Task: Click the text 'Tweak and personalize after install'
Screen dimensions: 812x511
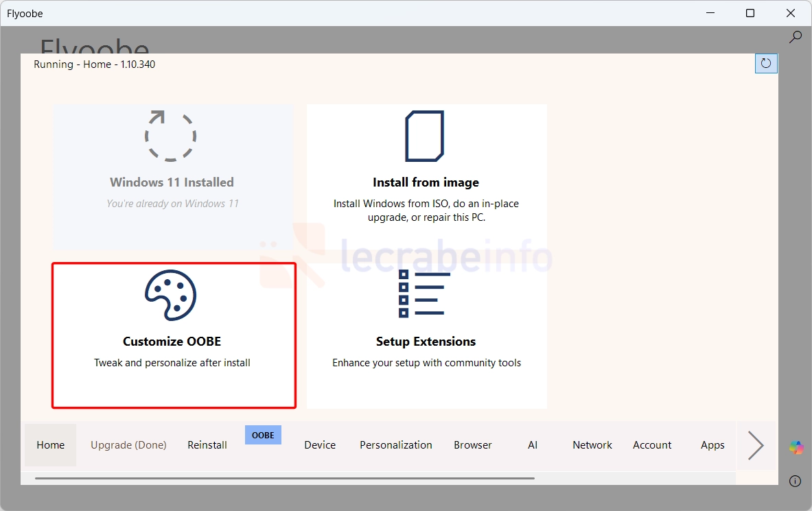Action: [172, 363]
